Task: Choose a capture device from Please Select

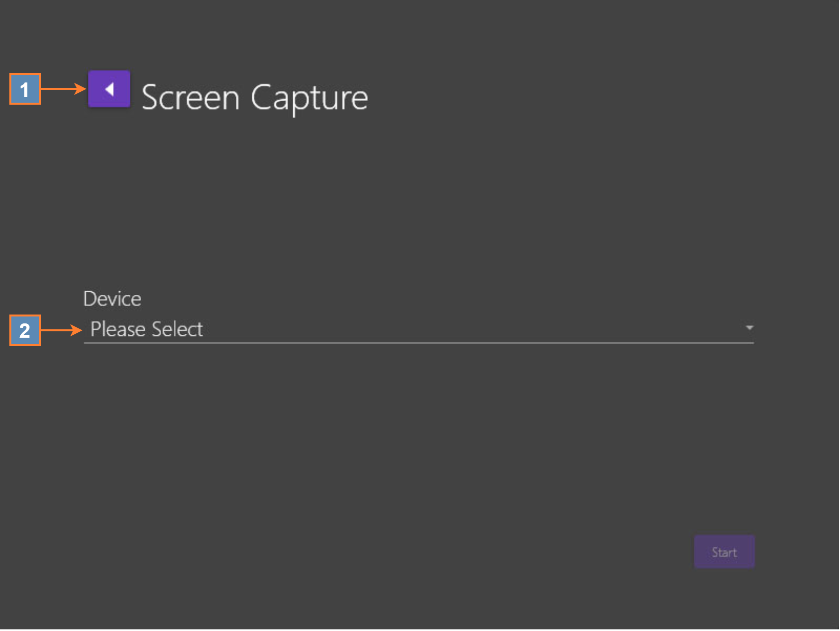Action: tap(419, 329)
